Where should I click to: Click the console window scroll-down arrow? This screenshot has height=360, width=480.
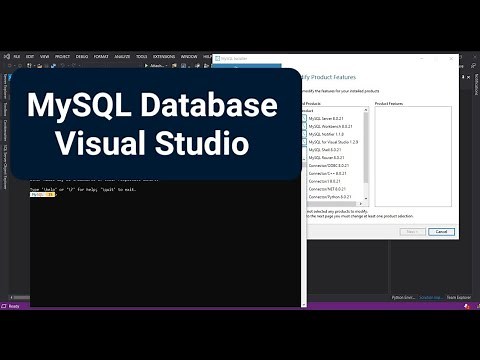pyautogui.click(x=304, y=304)
